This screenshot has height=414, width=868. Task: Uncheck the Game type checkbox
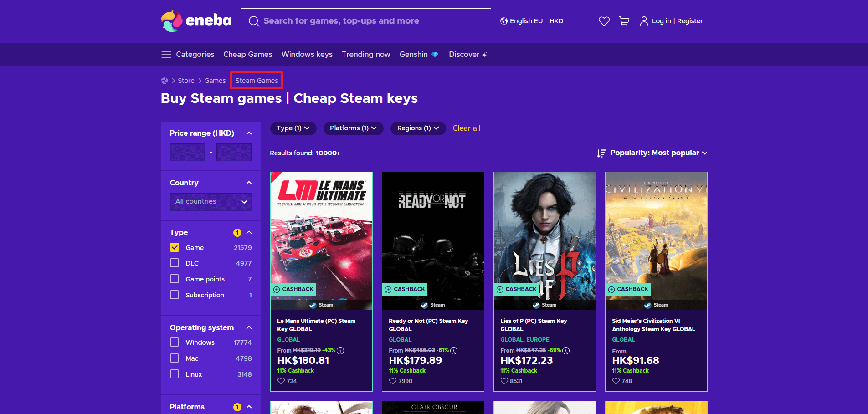pos(175,247)
